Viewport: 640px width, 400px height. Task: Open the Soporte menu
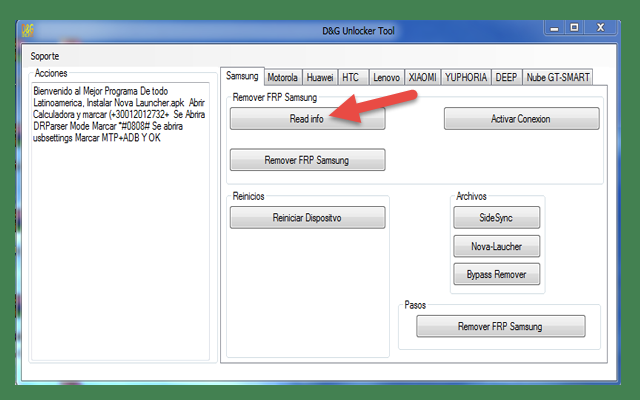pos(44,56)
